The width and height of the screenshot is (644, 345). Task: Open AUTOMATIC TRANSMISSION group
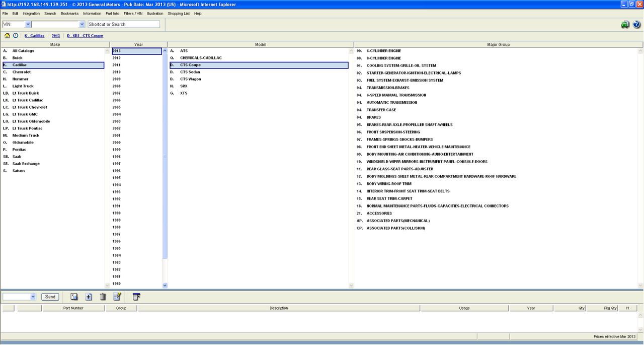tap(391, 102)
